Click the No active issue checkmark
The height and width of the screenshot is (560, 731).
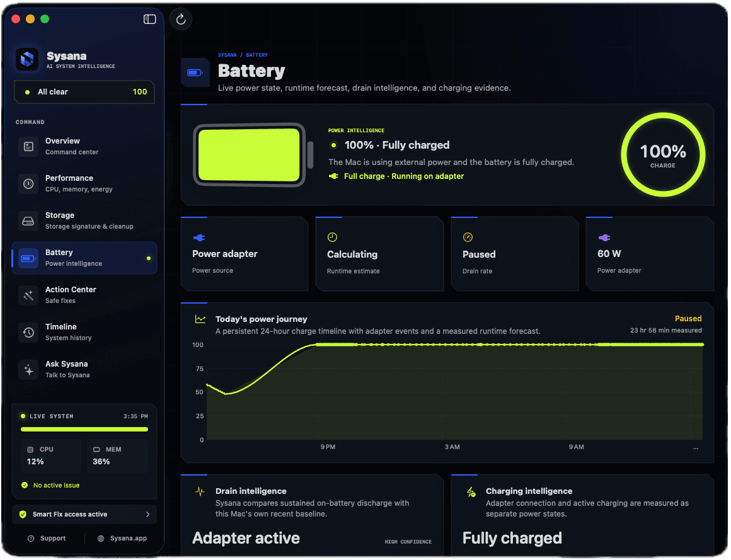(x=25, y=486)
